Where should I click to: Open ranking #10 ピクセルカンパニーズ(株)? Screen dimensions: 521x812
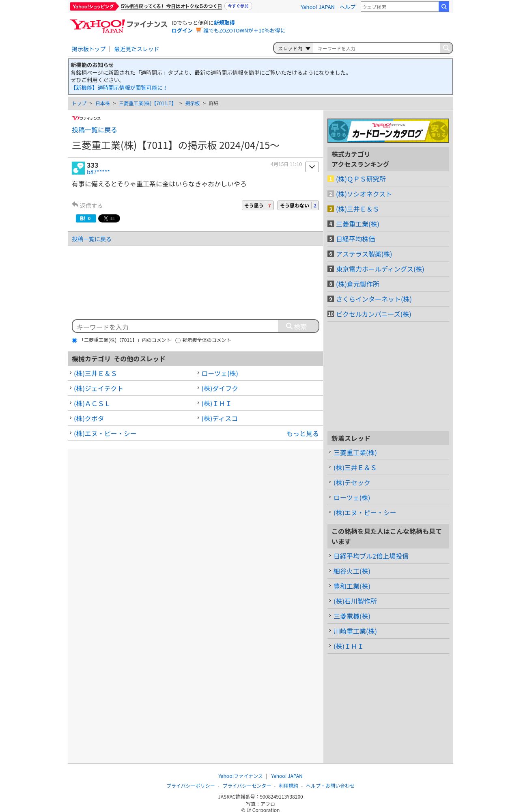point(373,314)
